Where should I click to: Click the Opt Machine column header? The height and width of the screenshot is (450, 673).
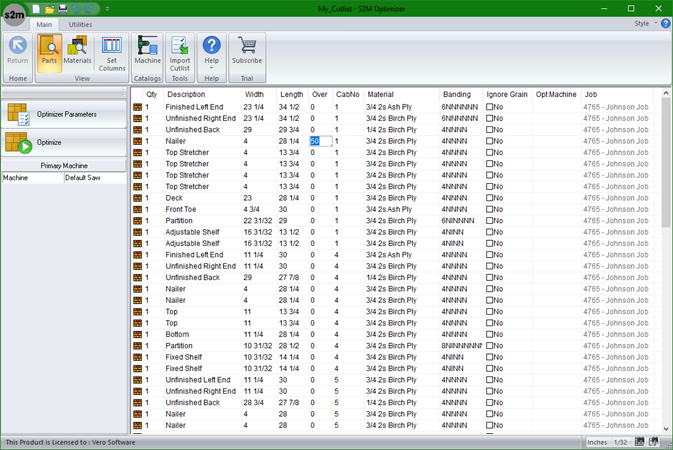[556, 94]
